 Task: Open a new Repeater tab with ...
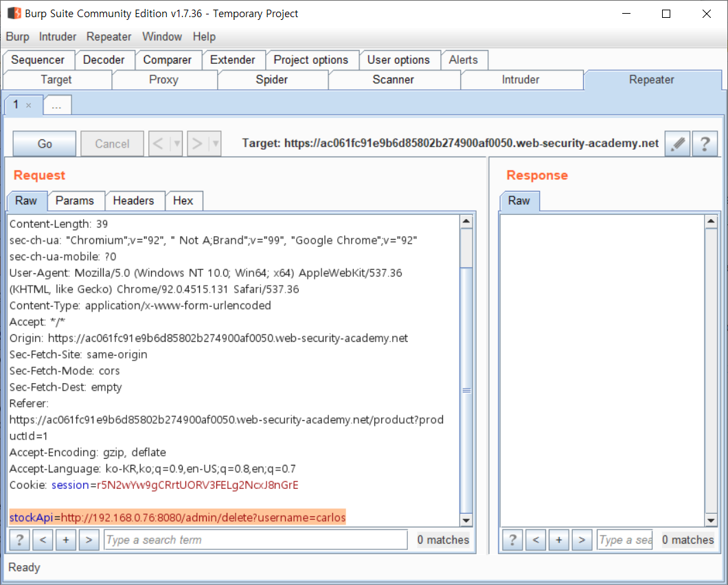point(56,105)
